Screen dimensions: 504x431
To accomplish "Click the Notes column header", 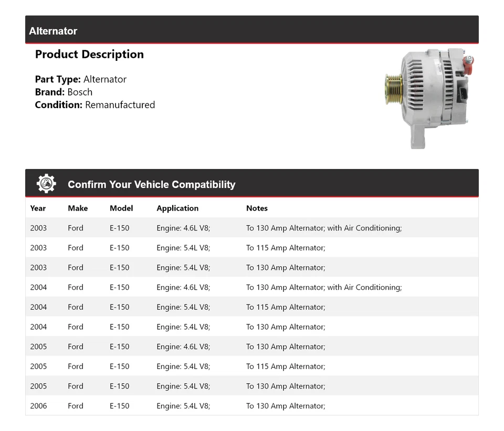I will click(x=257, y=208).
